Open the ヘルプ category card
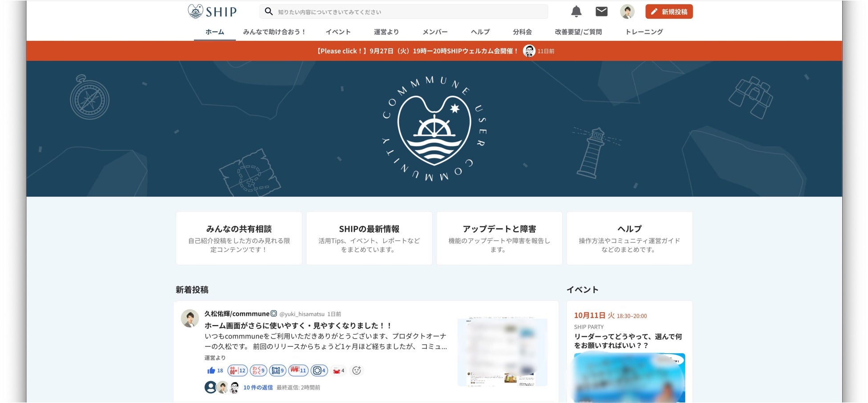The image size is (868, 403). pyautogui.click(x=629, y=238)
